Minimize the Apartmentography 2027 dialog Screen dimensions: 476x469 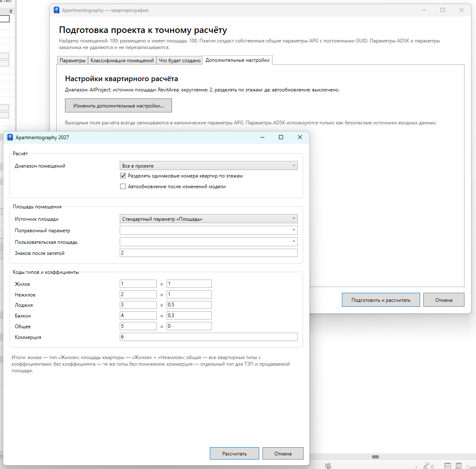(x=262, y=137)
